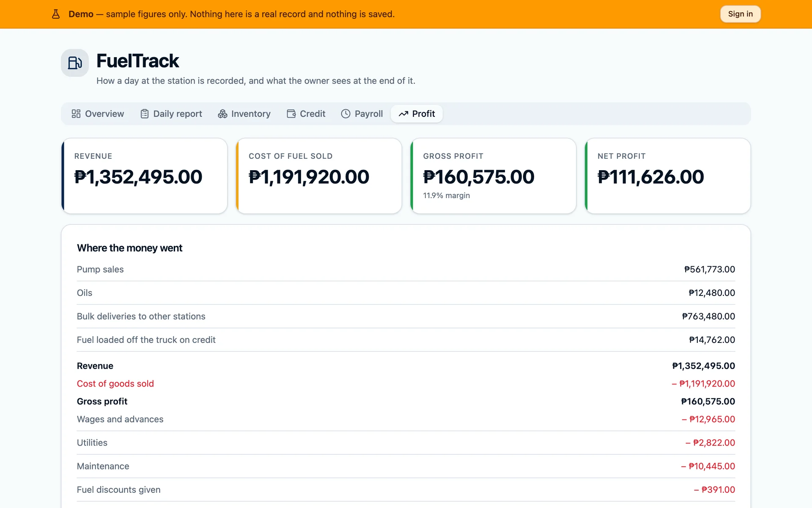This screenshot has width=812, height=508.
Task: Click the Revenue card value ₱1,352,495.00
Action: pos(138,177)
